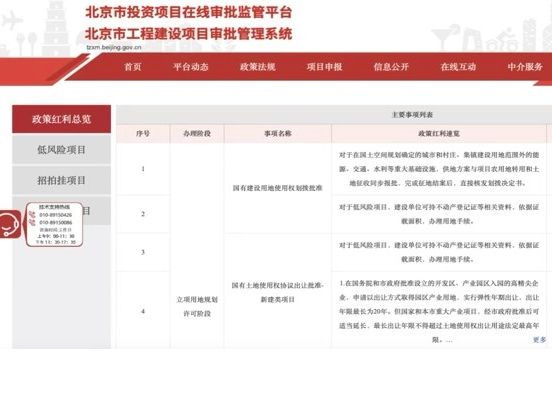This screenshot has height=414, width=552.
Task: Click row 2 policy text about 低风险项目
Action: click(x=439, y=214)
